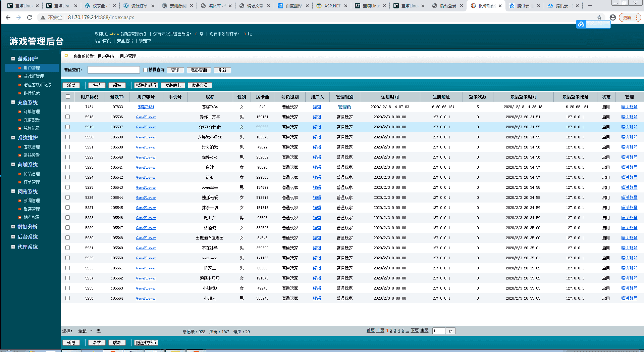Tick the select-all checkbox in table header
Screen dimensions: 644x352
[68, 97]
